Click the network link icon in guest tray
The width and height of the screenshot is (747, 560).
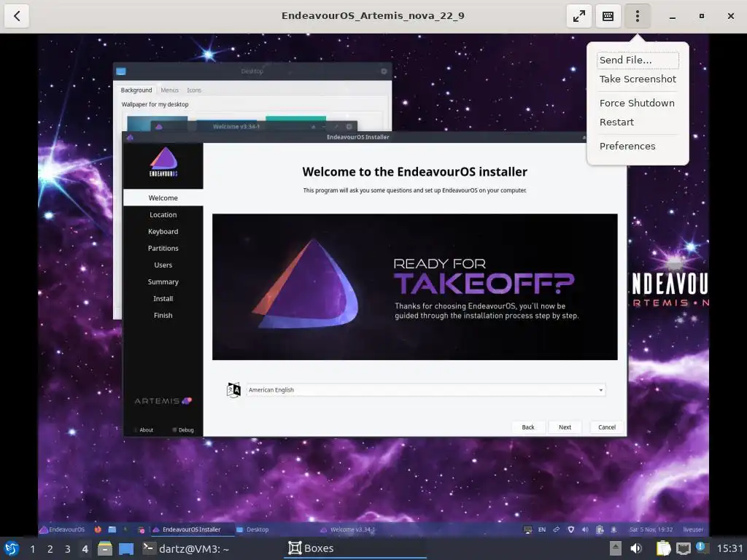tap(556, 529)
